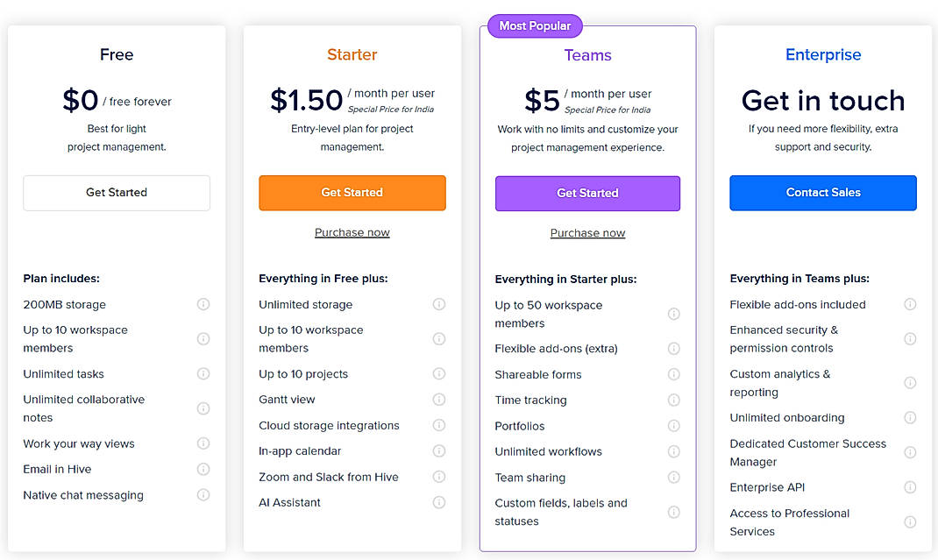Screen dimensions: 938x560
Task: Click the Most Popular badge
Action: click(x=535, y=26)
